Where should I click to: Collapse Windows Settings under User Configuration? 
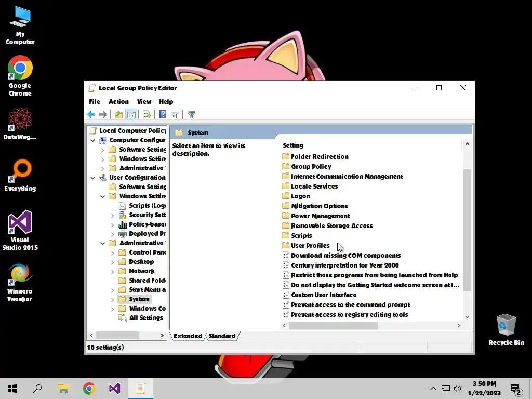[102, 196]
